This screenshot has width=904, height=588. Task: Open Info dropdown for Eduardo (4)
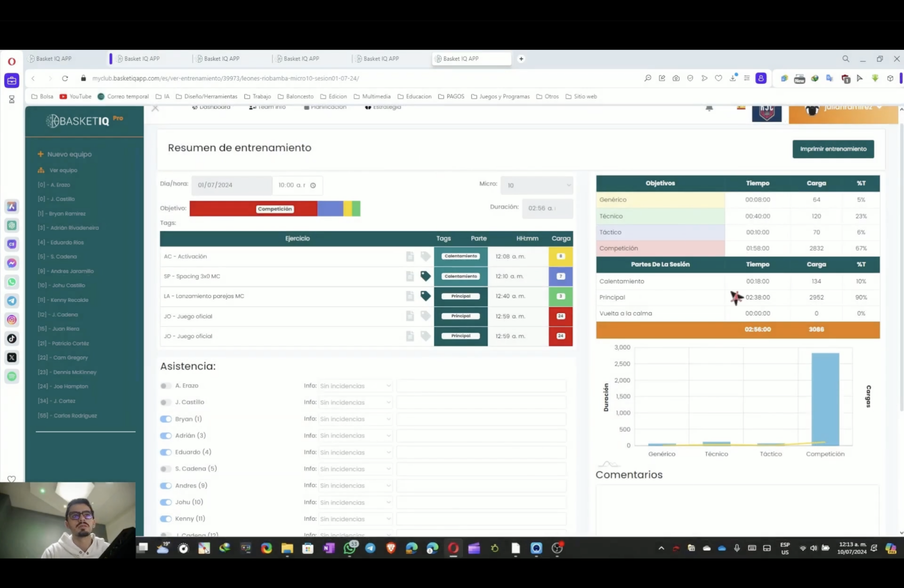click(355, 452)
